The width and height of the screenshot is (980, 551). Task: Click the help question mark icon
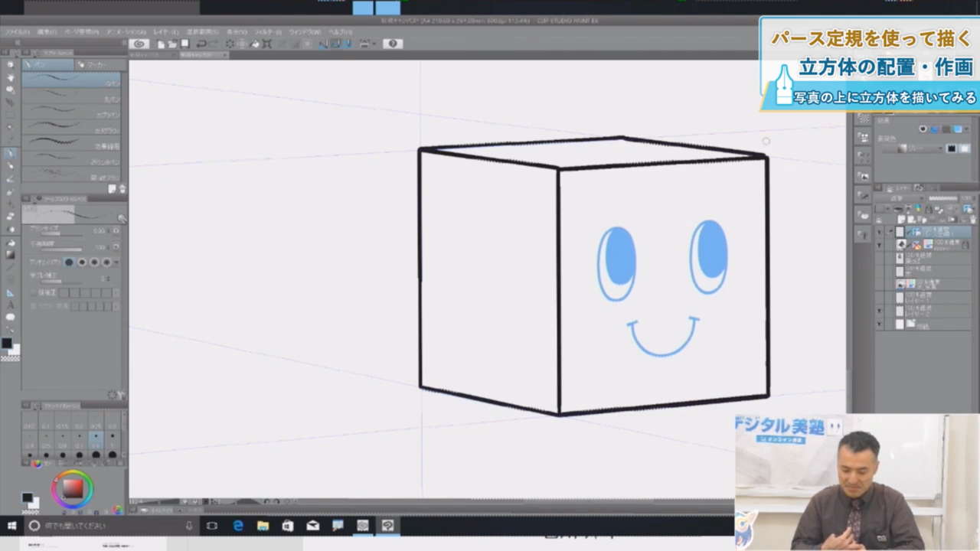pos(393,44)
